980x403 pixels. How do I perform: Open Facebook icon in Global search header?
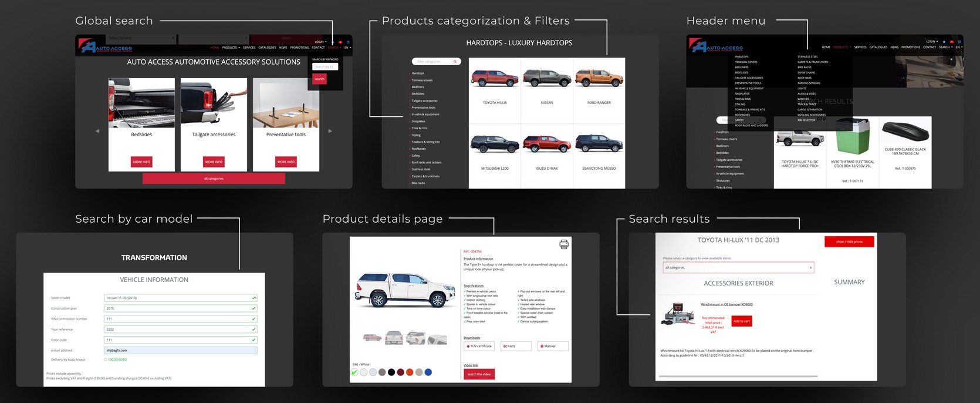tap(333, 42)
